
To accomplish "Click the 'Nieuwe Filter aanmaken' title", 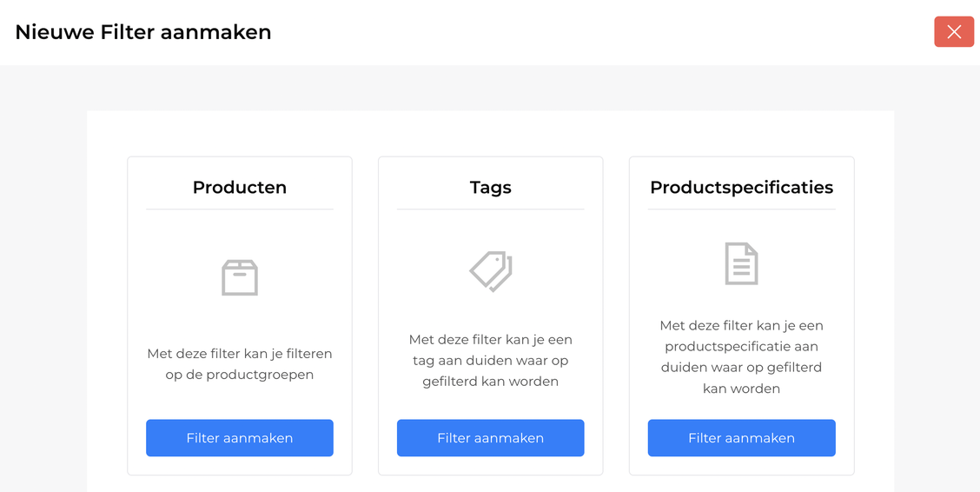I will point(143,32).
